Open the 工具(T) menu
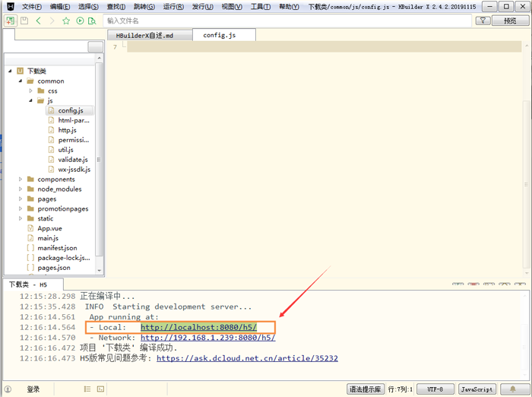The image size is (532, 397). 261,7
